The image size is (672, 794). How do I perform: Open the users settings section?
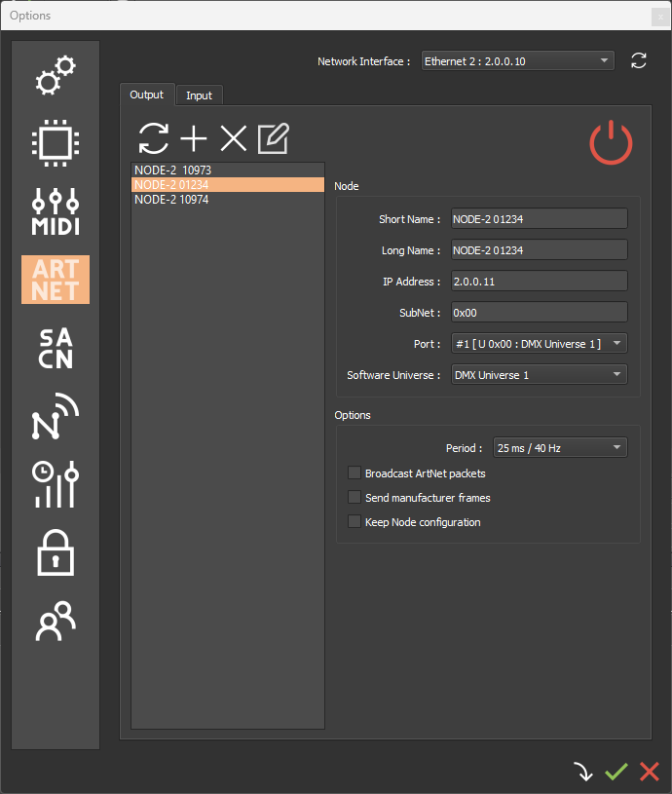click(56, 621)
